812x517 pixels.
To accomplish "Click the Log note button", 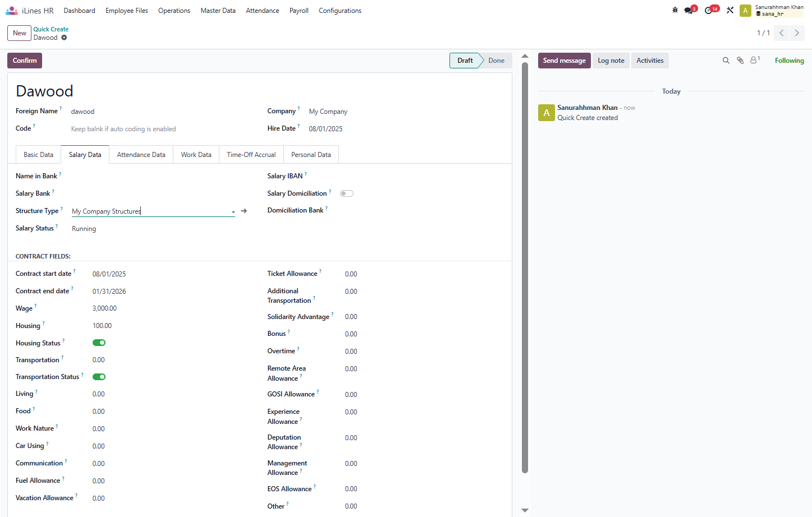I will pyautogui.click(x=611, y=61).
